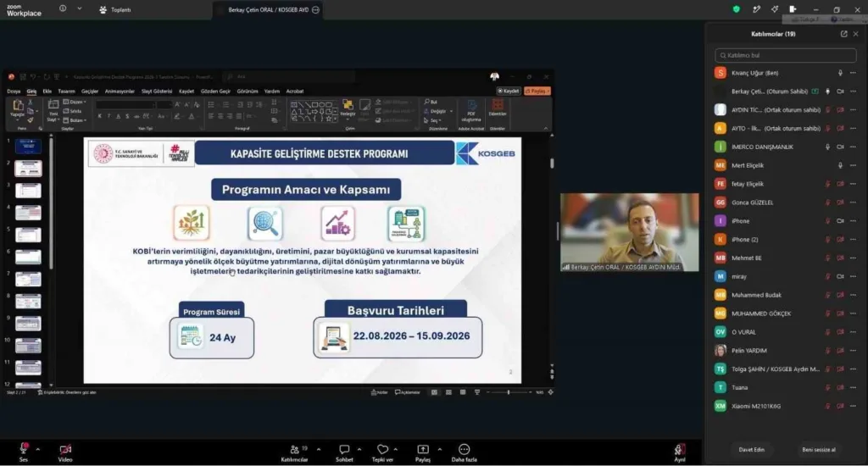Select slide 1 thumbnail
Viewport: 868px width, 466px height.
click(28, 146)
